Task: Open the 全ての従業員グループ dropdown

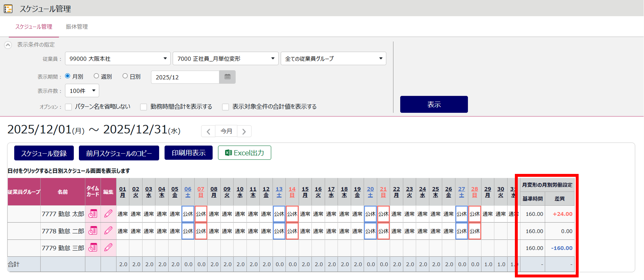Action: click(x=333, y=59)
